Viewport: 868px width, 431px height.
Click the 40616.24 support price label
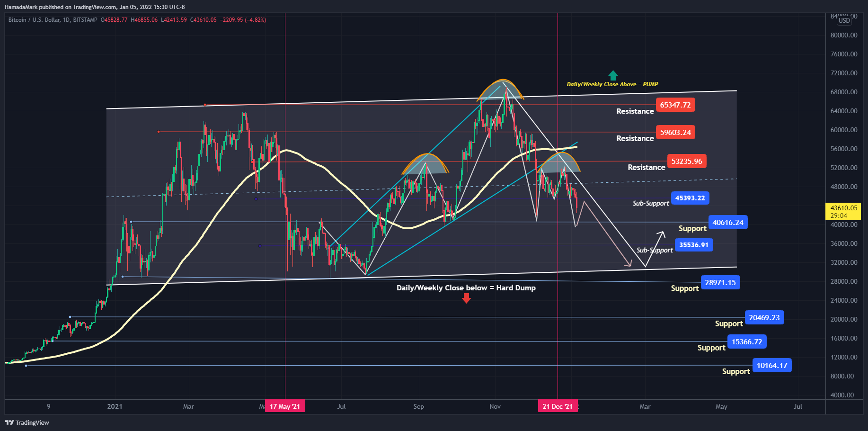tap(728, 222)
